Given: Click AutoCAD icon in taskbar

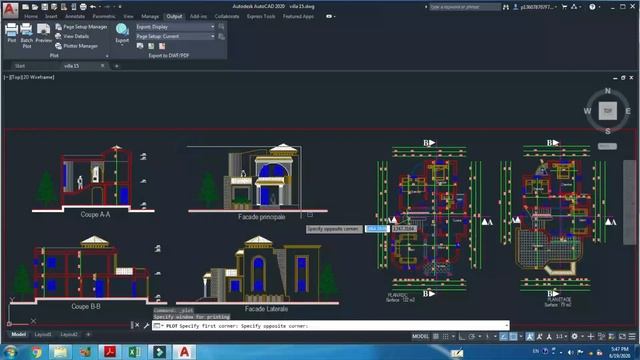Looking at the screenshot, I should (184, 352).
